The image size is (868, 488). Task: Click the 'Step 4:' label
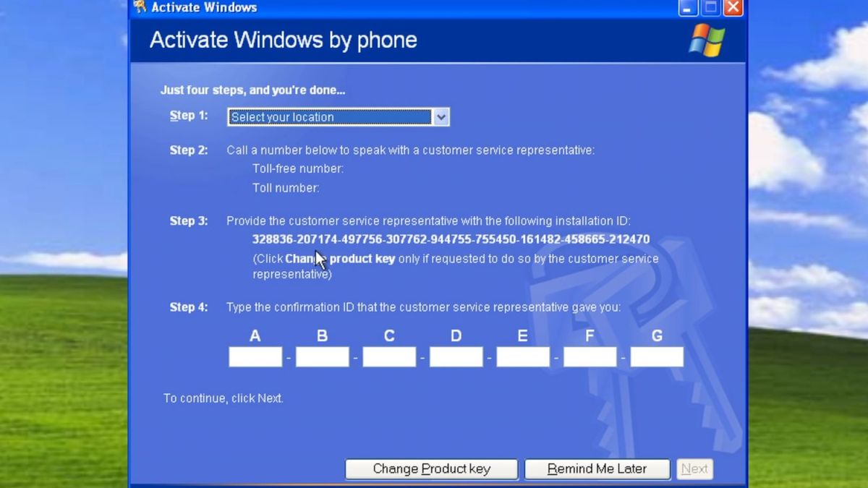pyautogui.click(x=189, y=307)
